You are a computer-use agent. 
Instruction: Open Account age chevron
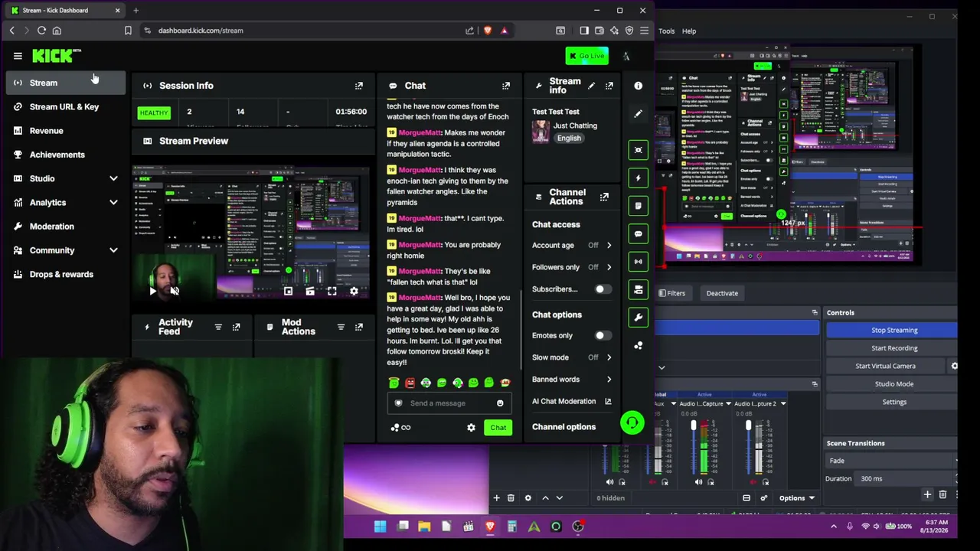[x=609, y=246]
